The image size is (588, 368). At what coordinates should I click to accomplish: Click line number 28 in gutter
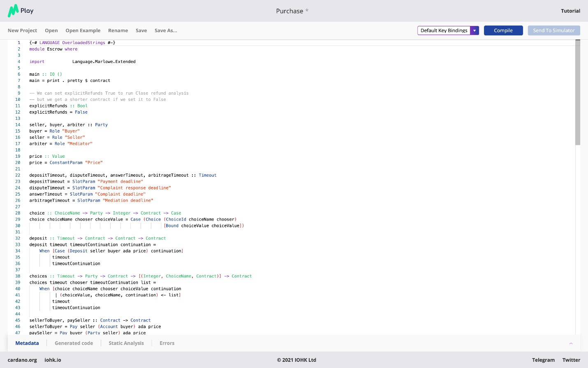click(18, 213)
